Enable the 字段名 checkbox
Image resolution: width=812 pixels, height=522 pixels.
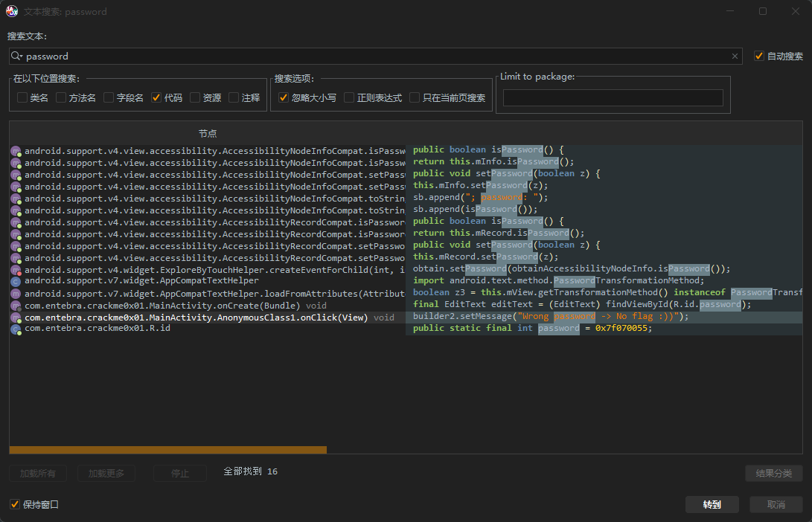[x=109, y=97]
